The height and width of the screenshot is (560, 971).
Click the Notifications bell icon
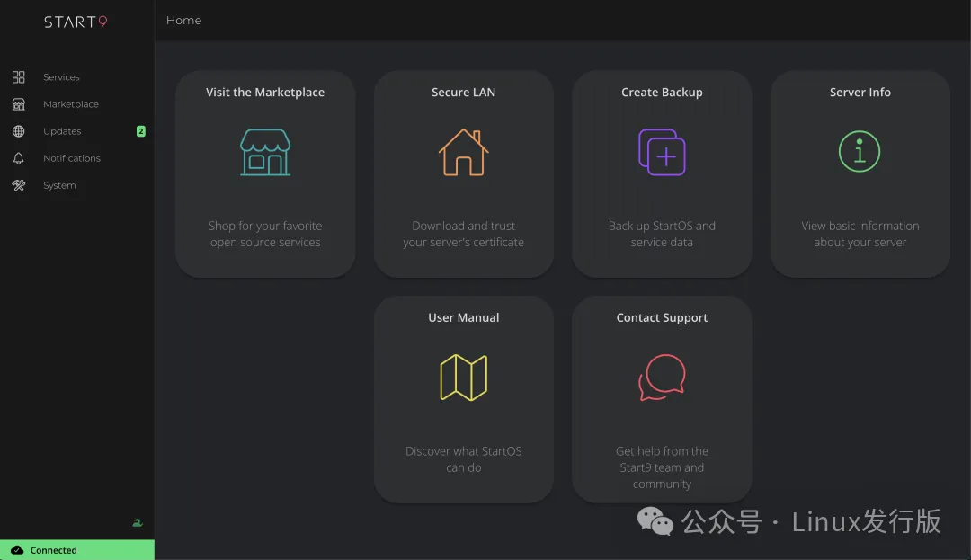19,158
